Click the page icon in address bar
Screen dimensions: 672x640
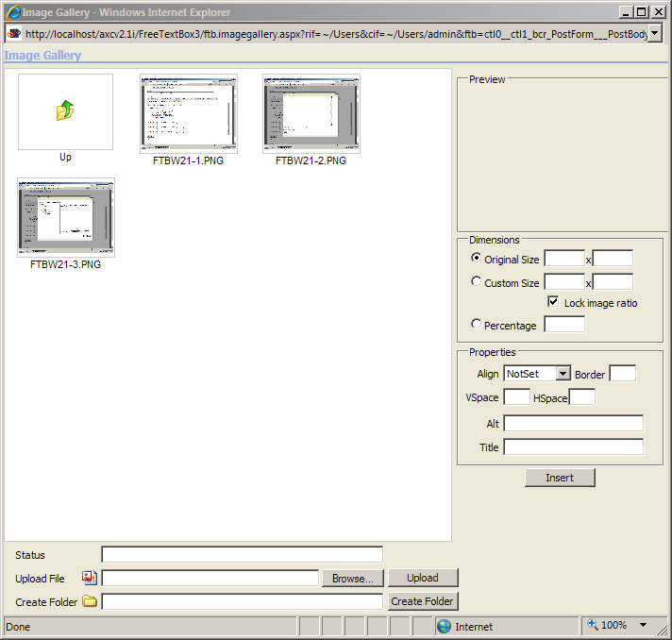[14, 33]
